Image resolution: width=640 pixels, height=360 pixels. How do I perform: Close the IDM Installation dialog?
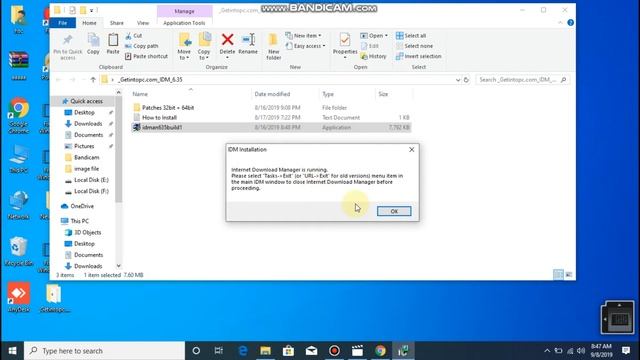click(x=411, y=150)
